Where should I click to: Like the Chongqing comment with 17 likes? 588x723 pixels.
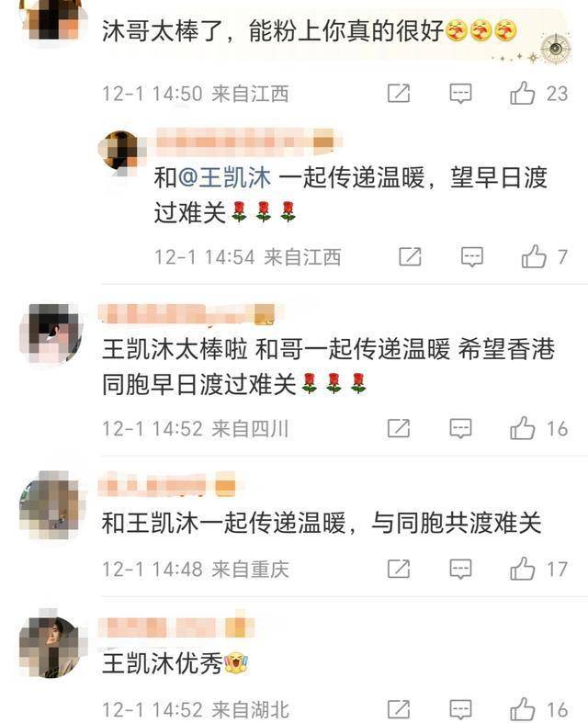point(523,569)
